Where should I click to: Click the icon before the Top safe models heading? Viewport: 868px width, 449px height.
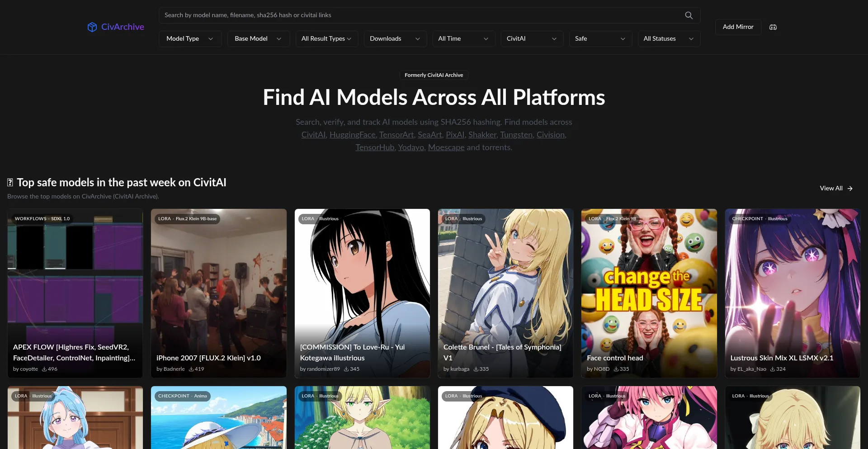10,183
